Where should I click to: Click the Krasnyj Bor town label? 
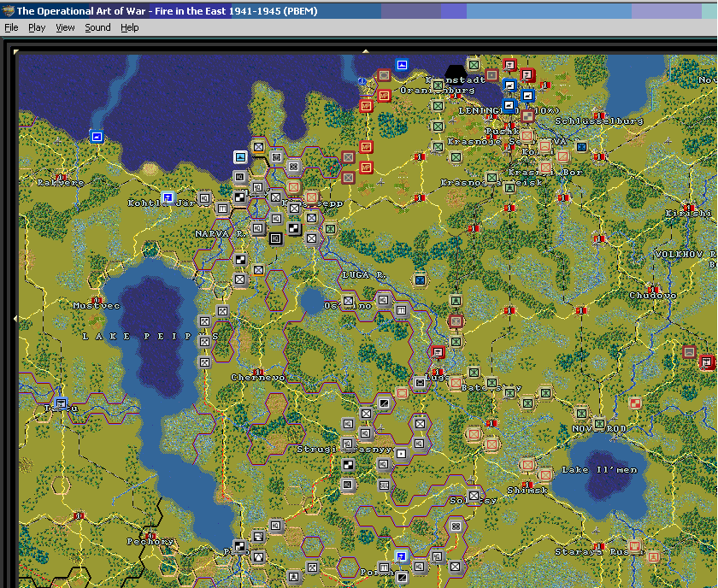tap(545, 172)
